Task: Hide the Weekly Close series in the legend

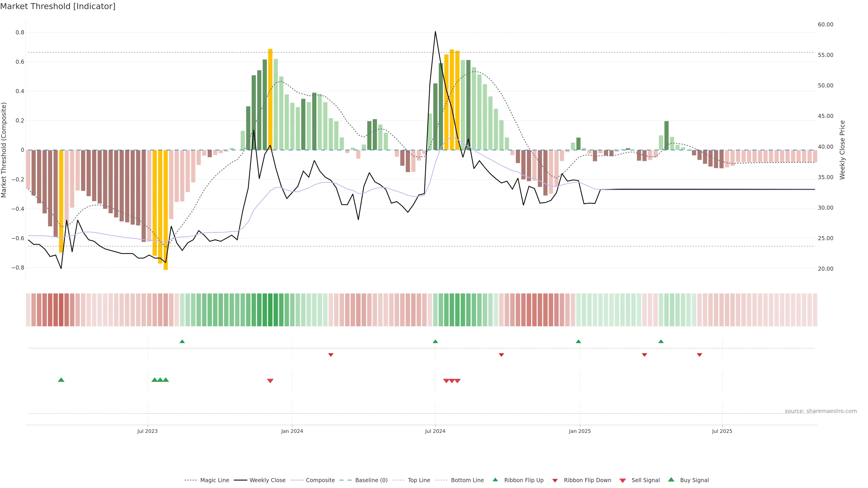Action: coord(267,480)
